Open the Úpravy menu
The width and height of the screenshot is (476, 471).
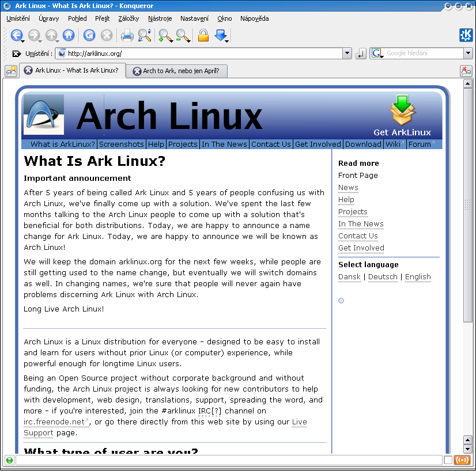pos(49,18)
